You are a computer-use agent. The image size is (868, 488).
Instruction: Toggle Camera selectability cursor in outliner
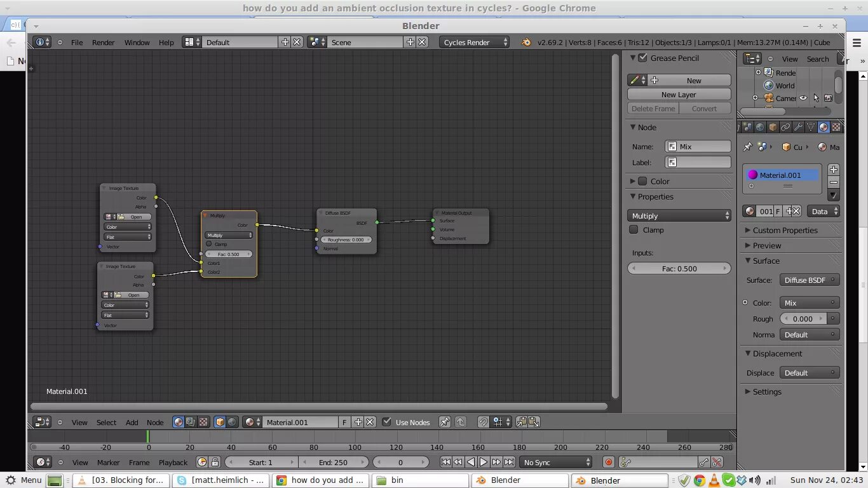coord(816,98)
